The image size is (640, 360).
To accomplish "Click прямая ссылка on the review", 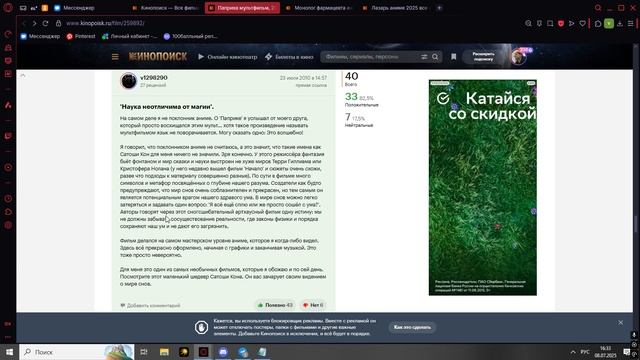I will coord(311,85).
